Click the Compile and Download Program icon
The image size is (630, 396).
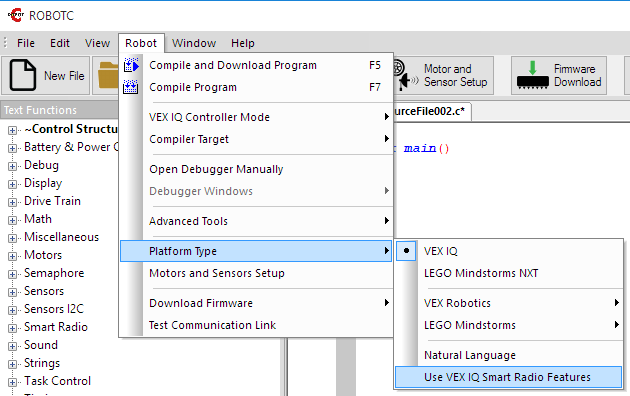pos(131,65)
